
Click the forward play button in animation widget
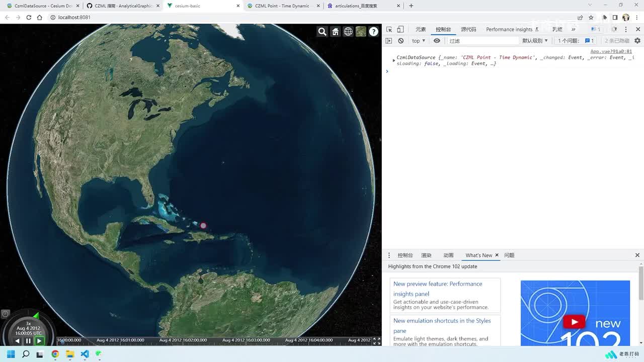point(39,341)
